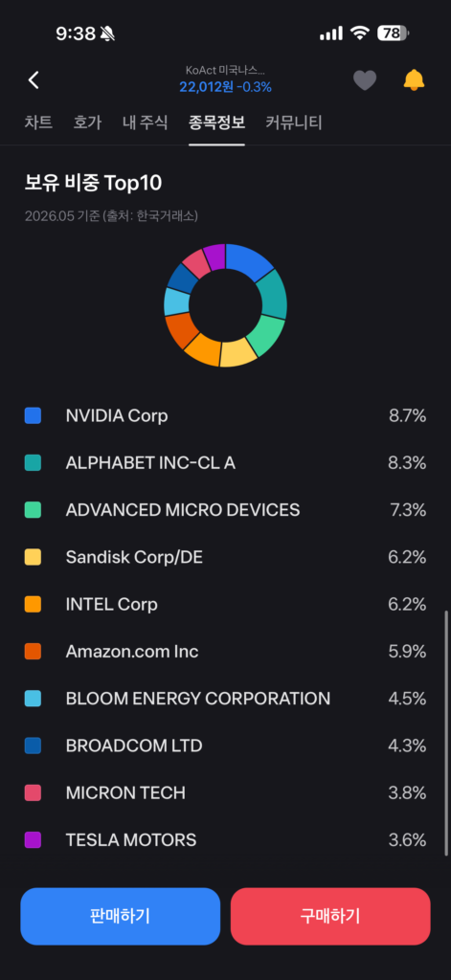The width and height of the screenshot is (451, 980).
Task: Tap the 구매하기 buy button
Action: click(330, 916)
